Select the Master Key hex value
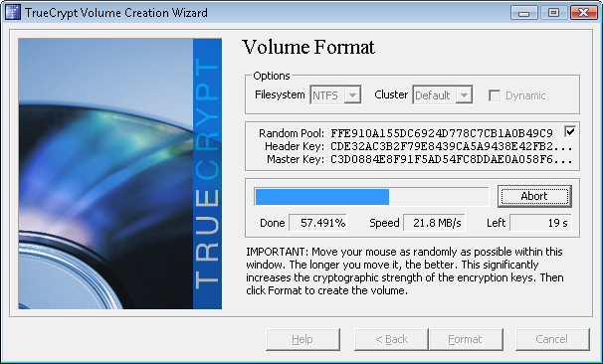 (452, 159)
